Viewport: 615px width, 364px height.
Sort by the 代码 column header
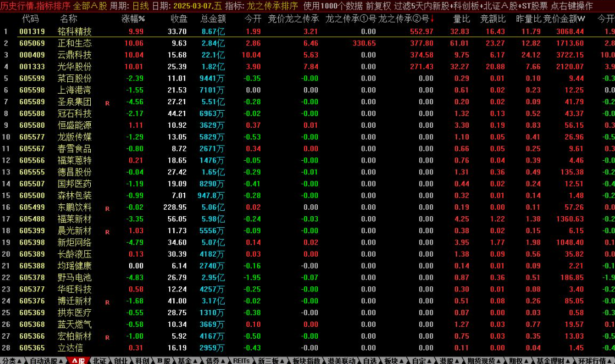[x=30, y=19]
